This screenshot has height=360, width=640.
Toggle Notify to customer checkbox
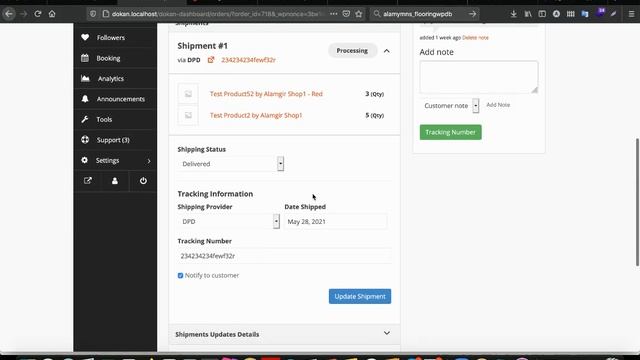coord(180,276)
